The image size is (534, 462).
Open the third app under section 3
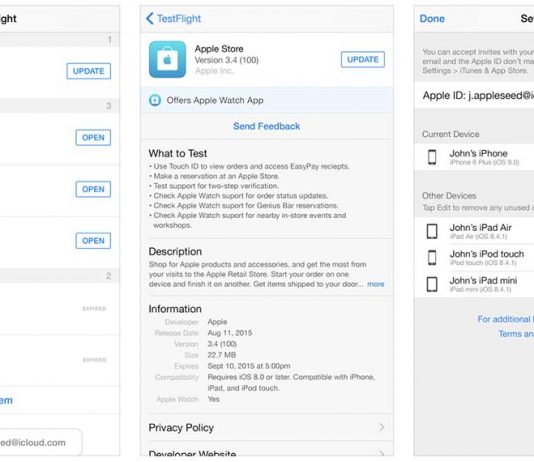(x=93, y=241)
